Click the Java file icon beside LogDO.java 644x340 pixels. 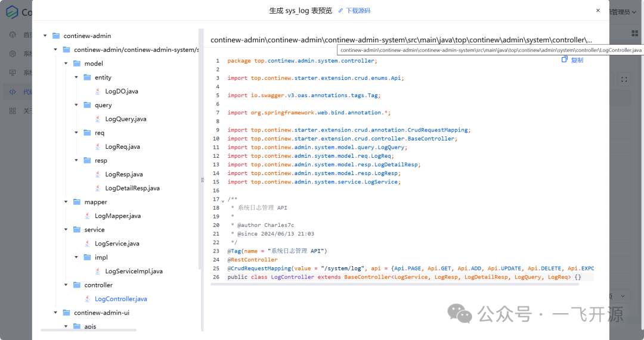(97, 91)
